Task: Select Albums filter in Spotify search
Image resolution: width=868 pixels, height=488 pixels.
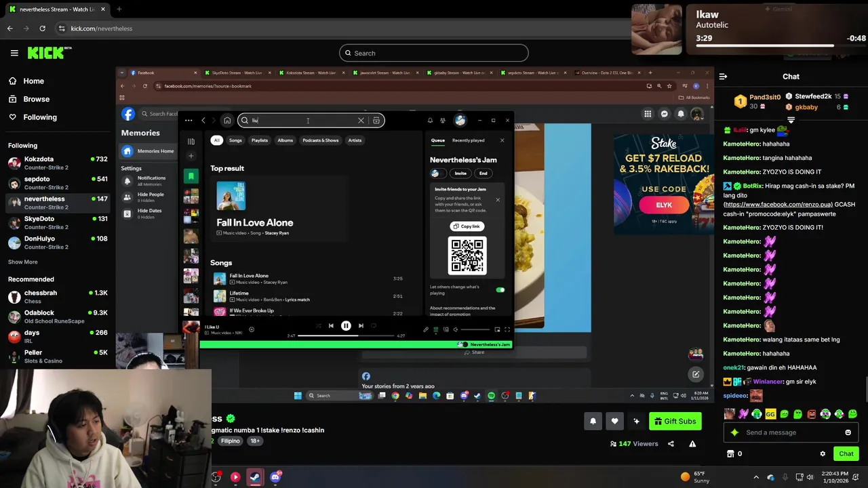Action: click(x=285, y=140)
